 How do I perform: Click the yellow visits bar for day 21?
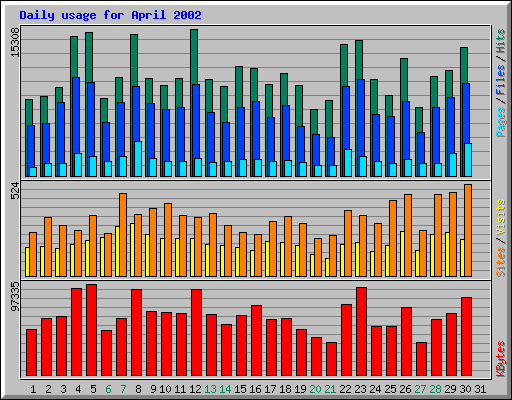coord(327,267)
